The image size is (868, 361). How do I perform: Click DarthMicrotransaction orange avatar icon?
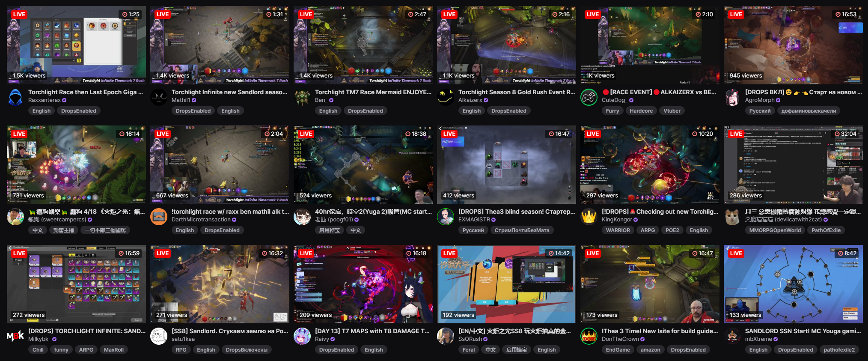coord(159,217)
